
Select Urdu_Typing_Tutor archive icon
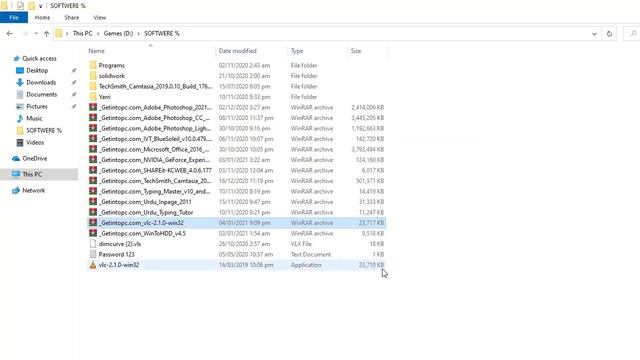pos(93,212)
